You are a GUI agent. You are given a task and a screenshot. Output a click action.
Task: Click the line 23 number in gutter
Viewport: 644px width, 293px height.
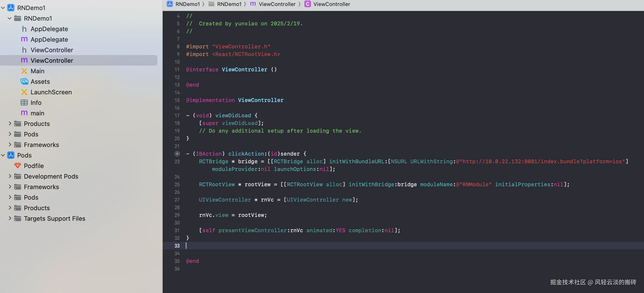177,162
